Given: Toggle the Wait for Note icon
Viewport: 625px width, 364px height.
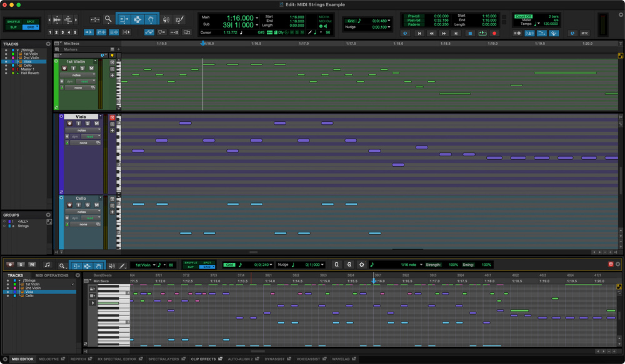Looking at the screenshot, I should coord(517,34).
